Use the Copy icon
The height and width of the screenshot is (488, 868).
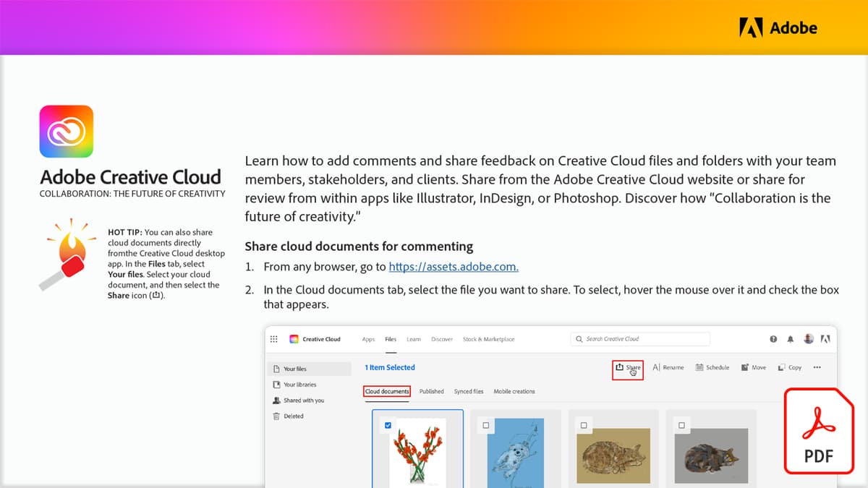coord(789,368)
